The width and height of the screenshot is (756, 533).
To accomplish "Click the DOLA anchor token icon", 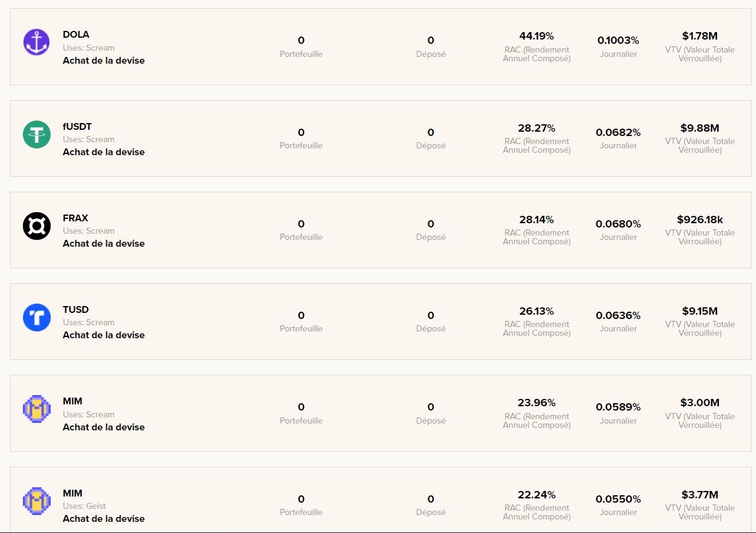I will pyautogui.click(x=36, y=42).
